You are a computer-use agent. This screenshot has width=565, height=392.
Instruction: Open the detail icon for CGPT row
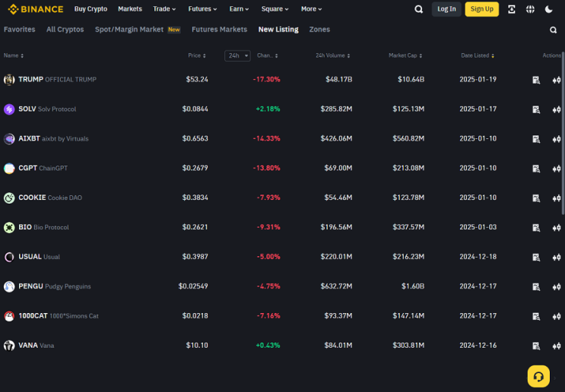pyautogui.click(x=536, y=169)
